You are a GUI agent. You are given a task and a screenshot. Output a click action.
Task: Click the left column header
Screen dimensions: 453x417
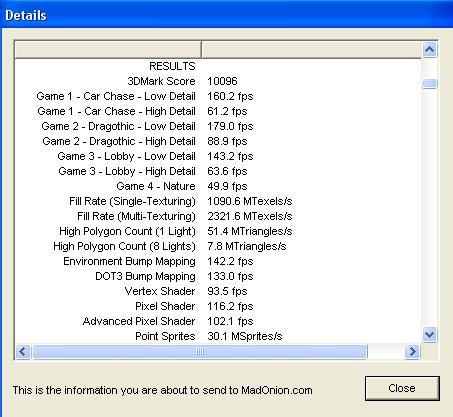pyautogui.click(x=108, y=50)
